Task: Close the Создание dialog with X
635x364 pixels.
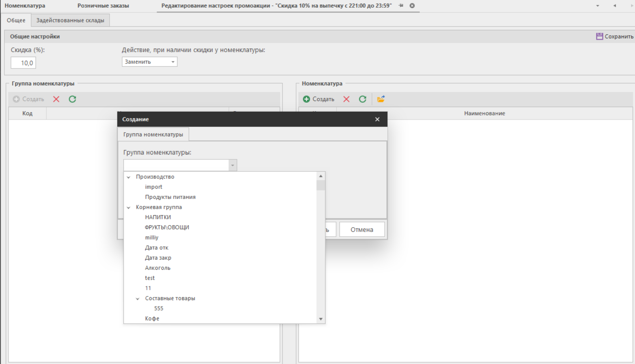Action: click(377, 119)
